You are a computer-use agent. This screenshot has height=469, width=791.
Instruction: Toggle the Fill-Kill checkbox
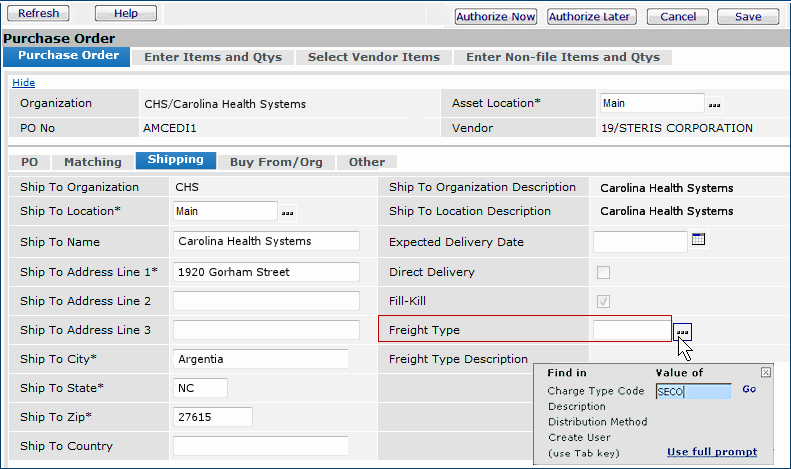[x=603, y=301]
